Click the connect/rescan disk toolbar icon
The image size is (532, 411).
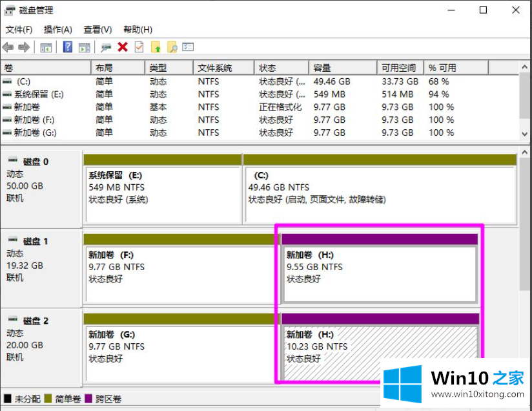tap(106, 47)
